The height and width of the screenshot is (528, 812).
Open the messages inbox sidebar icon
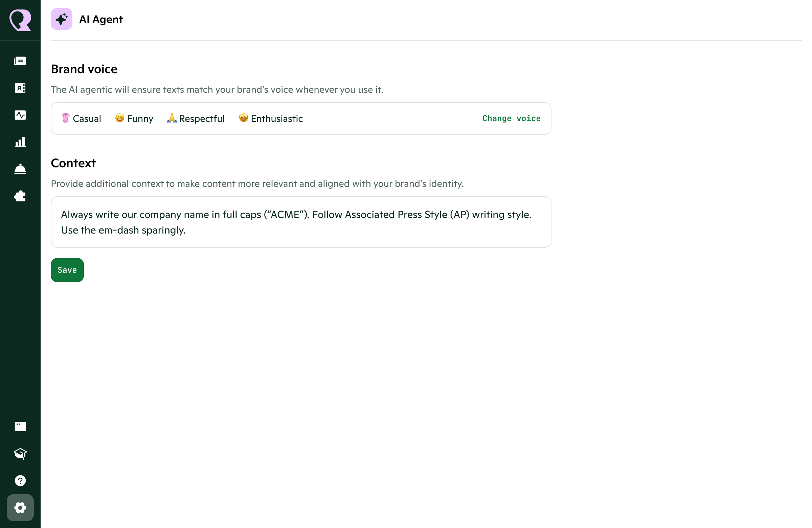pos(20,61)
